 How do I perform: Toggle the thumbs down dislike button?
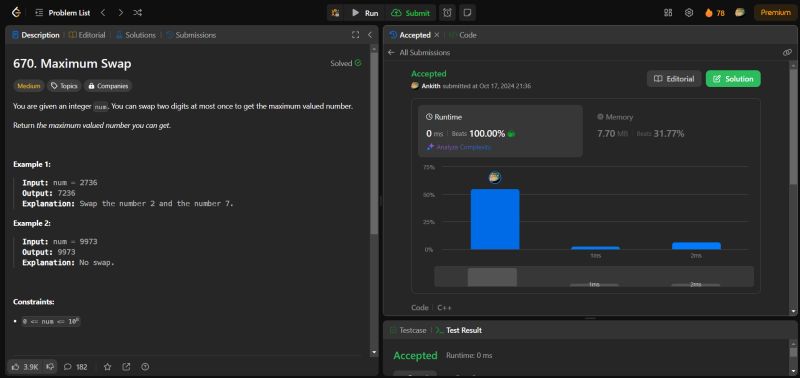(49, 366)
